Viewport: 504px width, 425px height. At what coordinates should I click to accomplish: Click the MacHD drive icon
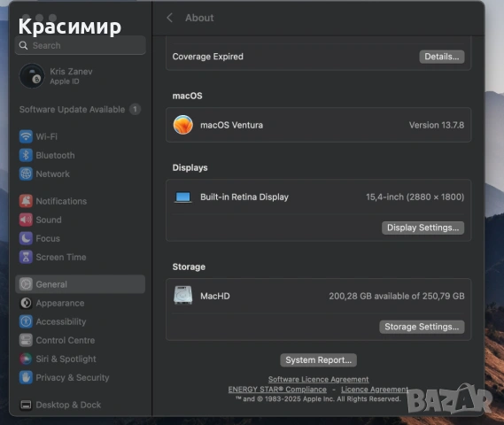(x=183, y=295)
